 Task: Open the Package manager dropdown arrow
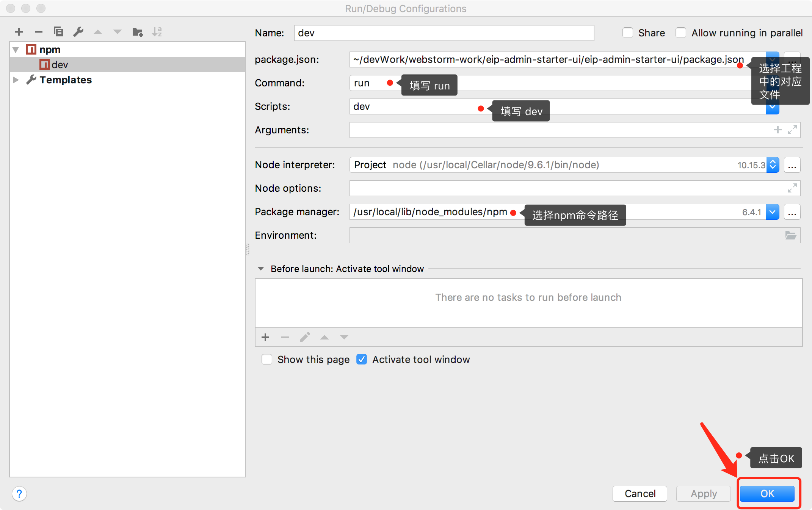click(773, 212)
